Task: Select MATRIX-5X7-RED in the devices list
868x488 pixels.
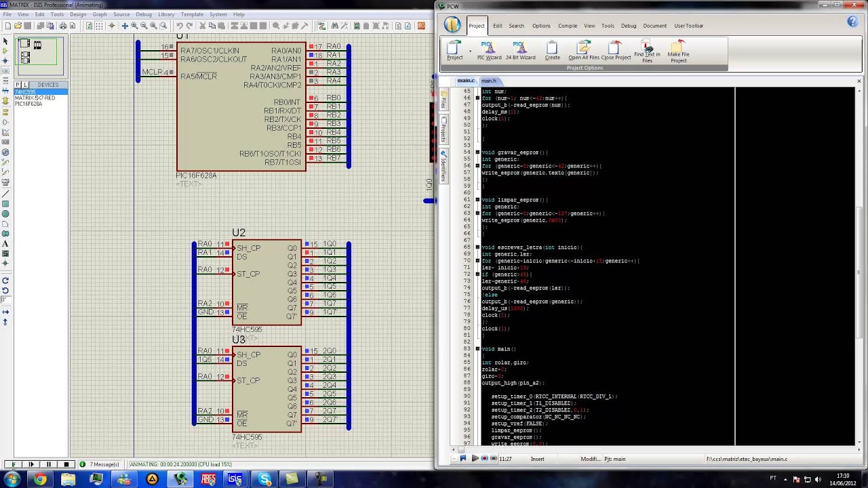Action: coord(35,98)
